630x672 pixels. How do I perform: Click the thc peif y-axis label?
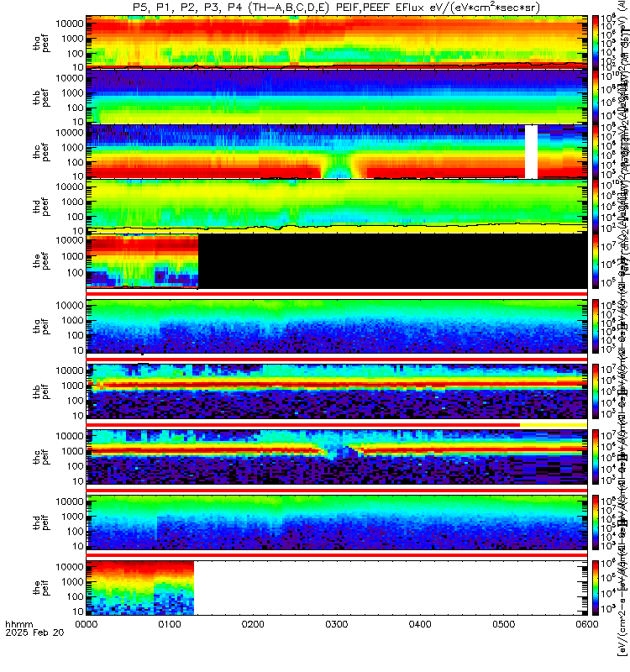pos(41,457)
